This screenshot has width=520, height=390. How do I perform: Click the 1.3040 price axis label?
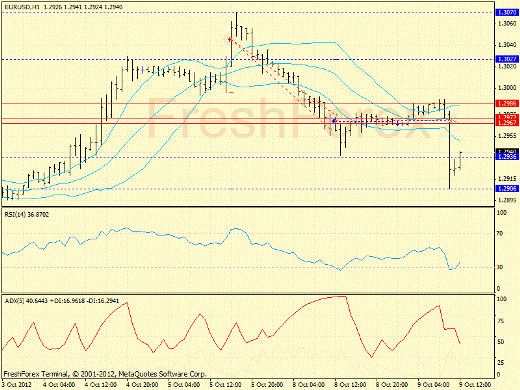507,45
